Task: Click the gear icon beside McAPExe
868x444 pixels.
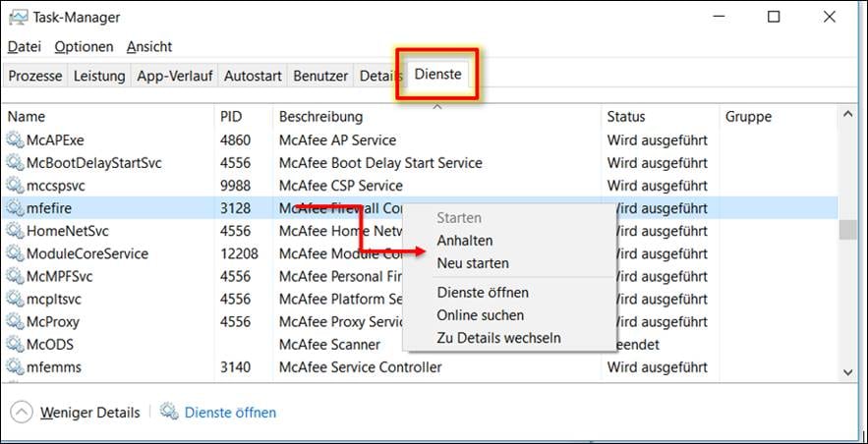Action: [x=15, y=139]
